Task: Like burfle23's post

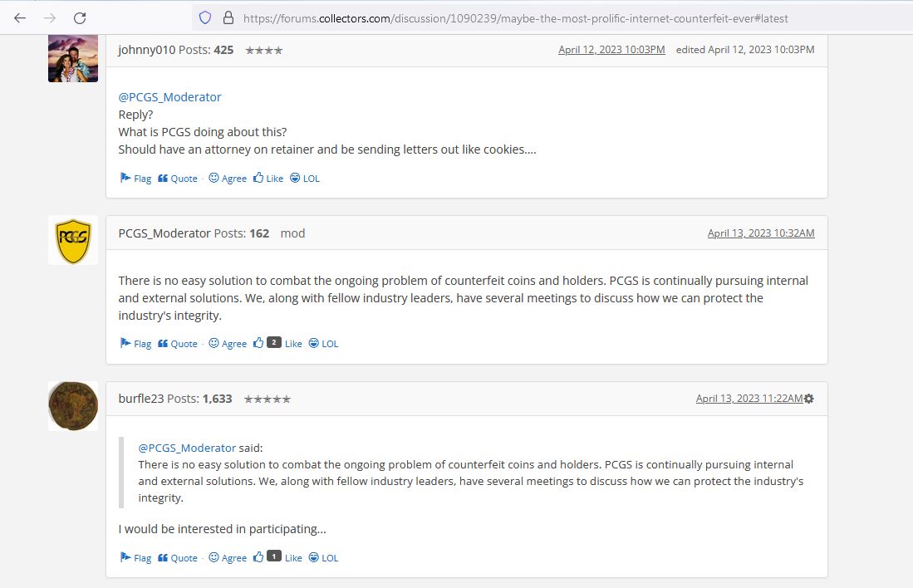Action: click(277, 558)
